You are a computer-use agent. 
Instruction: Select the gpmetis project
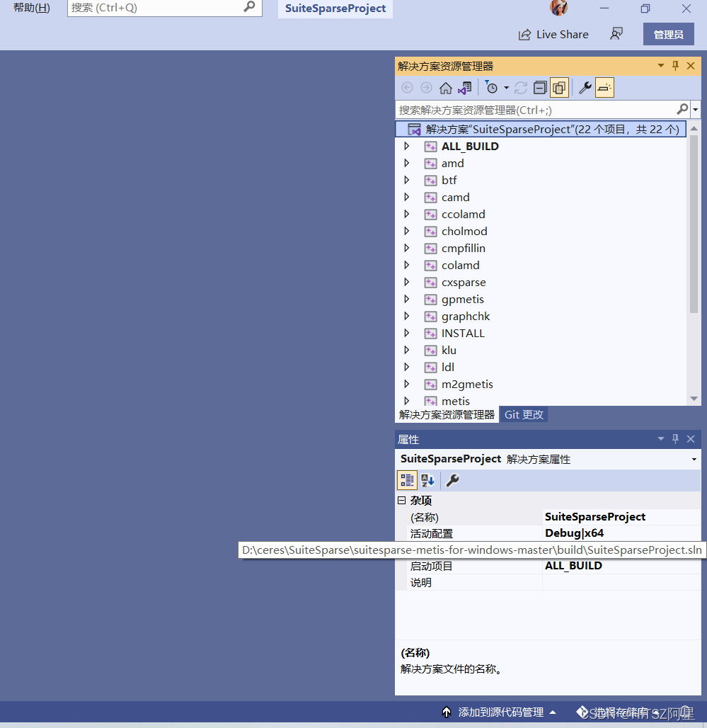463,300
